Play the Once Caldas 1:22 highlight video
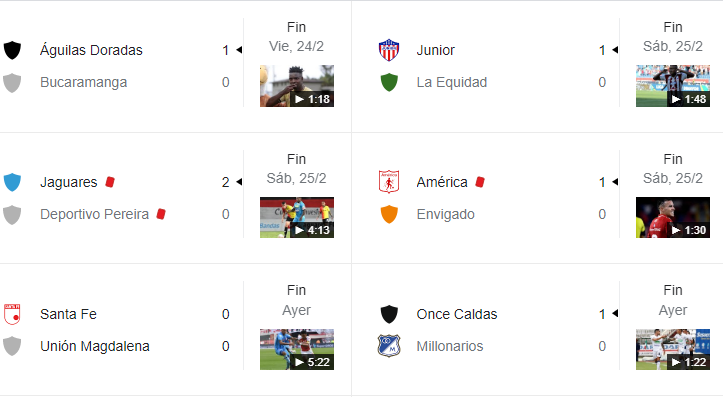The width and height of the screenshot is (723, 397). point(673,350)
